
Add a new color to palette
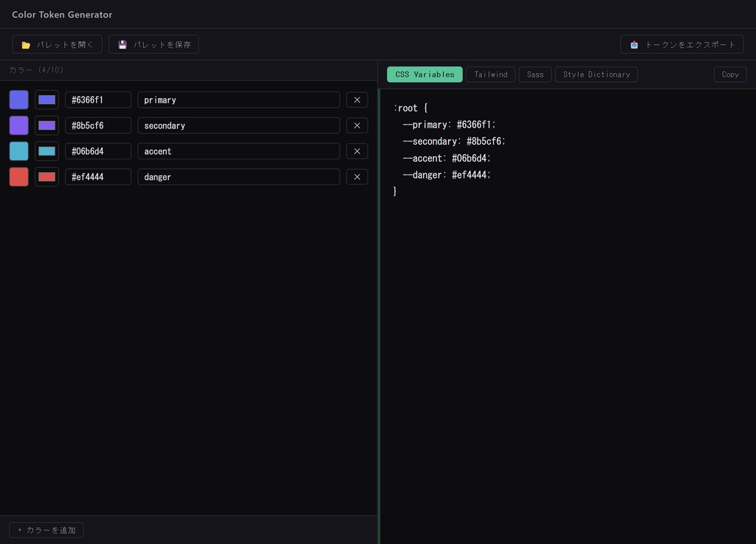(x=47, y=530)
